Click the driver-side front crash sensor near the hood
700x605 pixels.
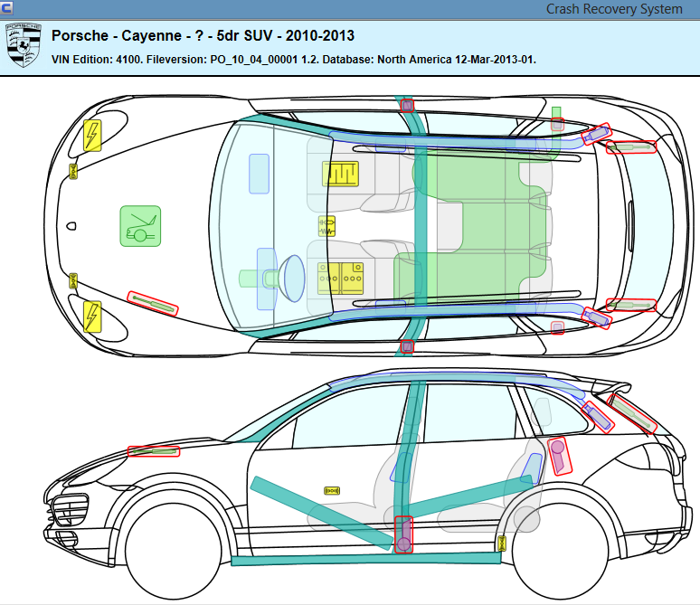click(73, 281)
